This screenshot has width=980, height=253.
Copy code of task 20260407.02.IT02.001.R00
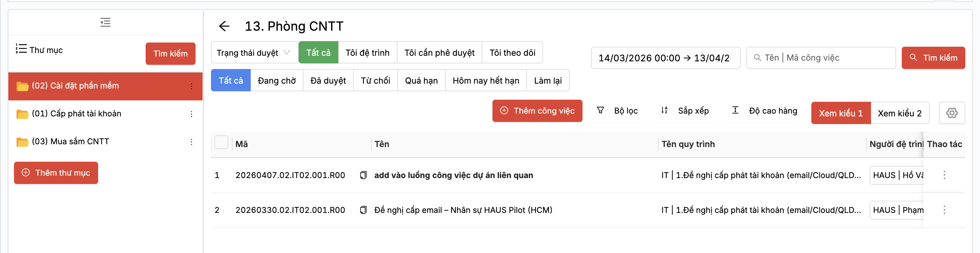click(x=363, y=175)
